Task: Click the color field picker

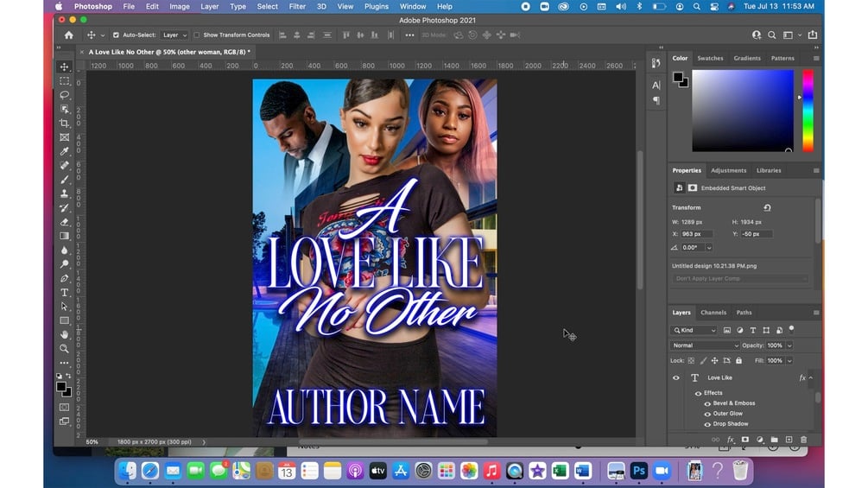Action: pos(743,110)
